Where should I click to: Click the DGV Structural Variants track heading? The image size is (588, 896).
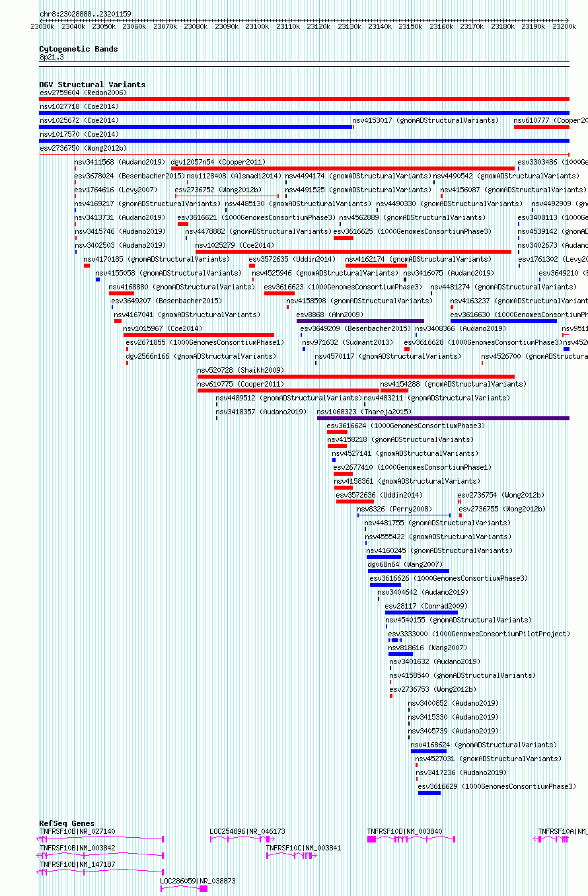pos(92,85)
